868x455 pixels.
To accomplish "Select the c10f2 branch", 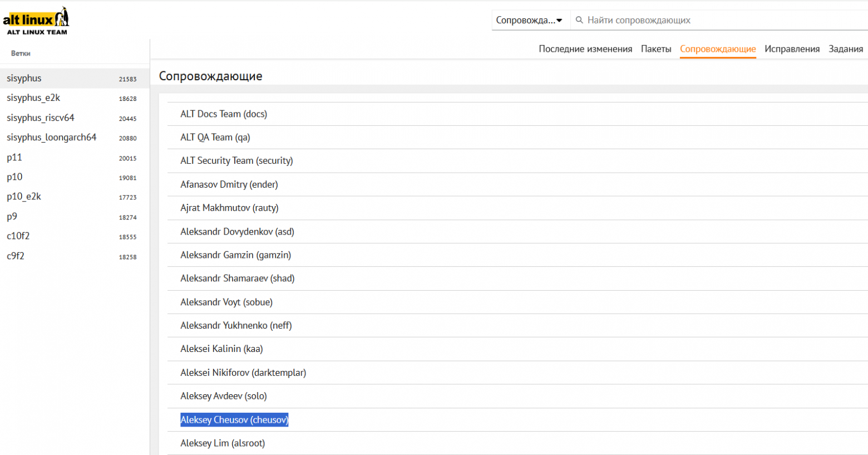I will (x=18, y=236).
